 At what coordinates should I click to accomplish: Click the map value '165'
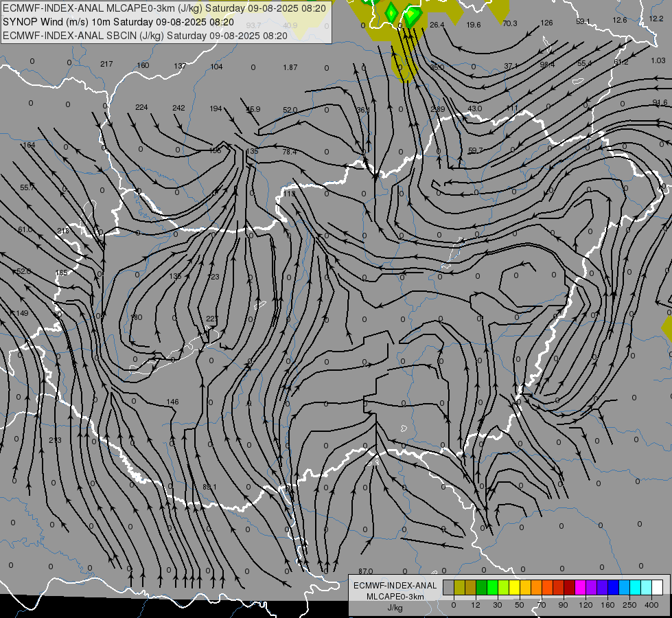coord(61,273)
